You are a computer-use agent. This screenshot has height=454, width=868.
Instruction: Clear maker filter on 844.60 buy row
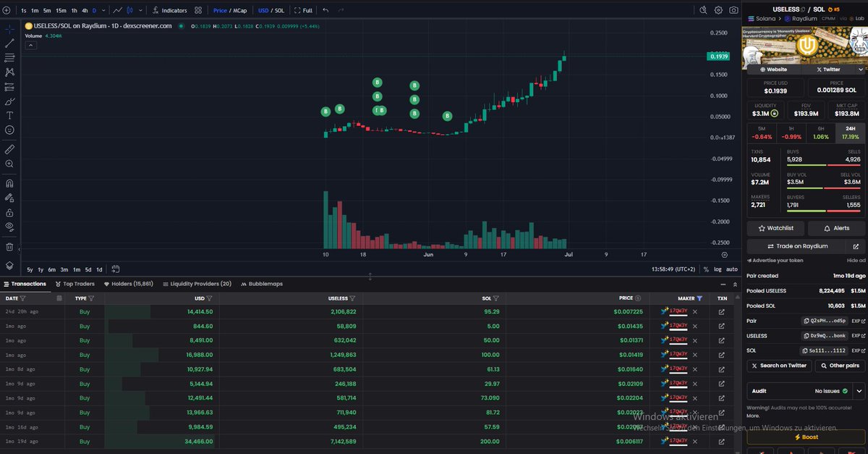(x=695, y=326)
